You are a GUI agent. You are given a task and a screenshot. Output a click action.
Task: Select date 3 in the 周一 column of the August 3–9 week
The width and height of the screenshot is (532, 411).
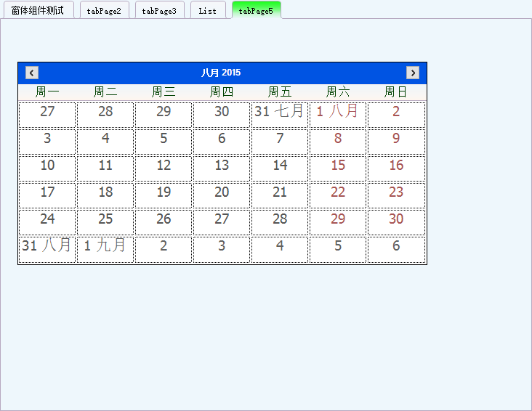[47, 142]
